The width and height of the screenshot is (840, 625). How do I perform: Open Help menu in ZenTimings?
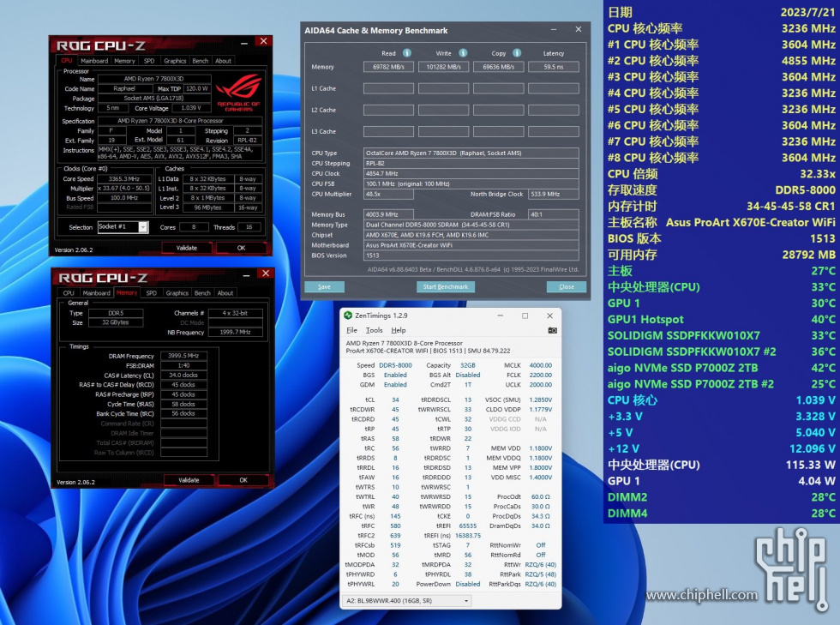click(x=398, y=330)
